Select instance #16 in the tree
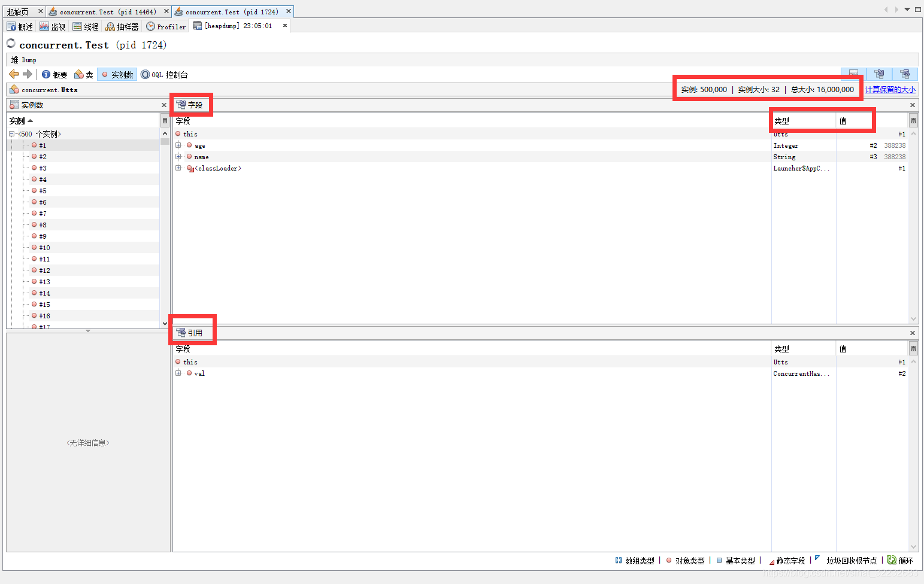This screenshot has width=924, height=584. (x=44, y=316)
